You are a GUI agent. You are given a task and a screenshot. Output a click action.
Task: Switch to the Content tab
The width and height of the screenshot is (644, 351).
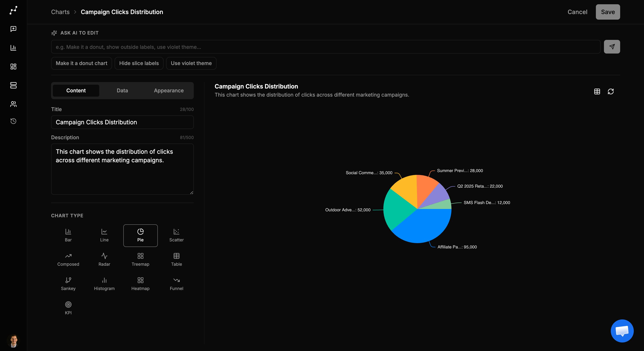[76, 90]
